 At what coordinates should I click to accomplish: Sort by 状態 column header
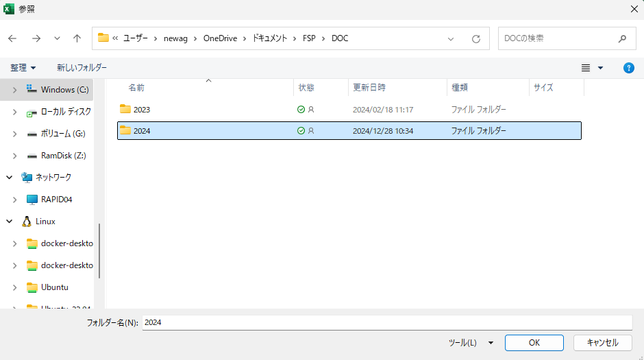306,87
